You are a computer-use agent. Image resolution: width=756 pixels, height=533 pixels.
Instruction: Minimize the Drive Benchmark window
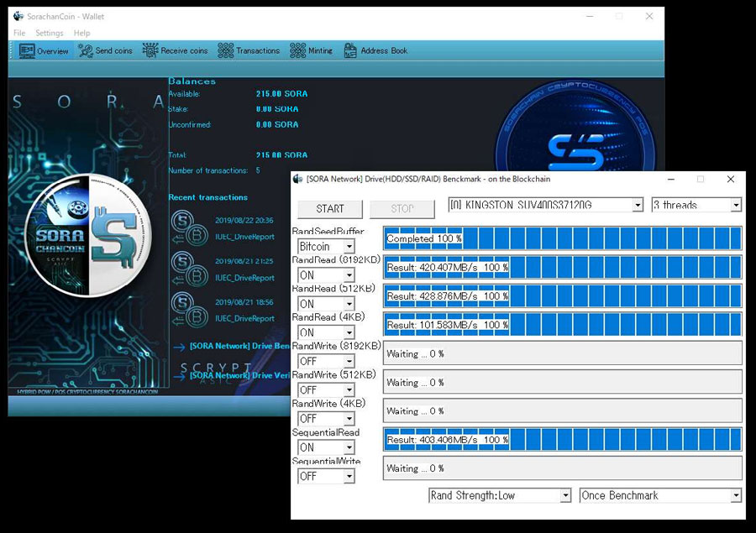coord(670,180)
